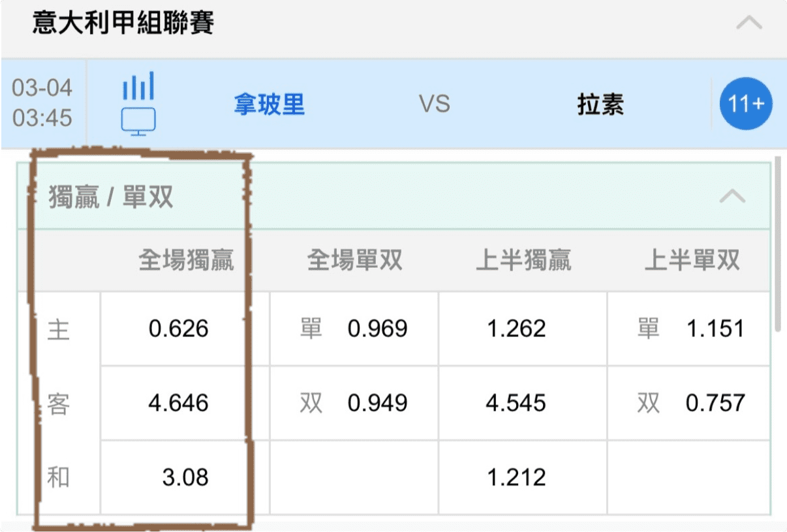Open the match statistics bar chart icon
Image resolution: width=787 pixels, height=532 pixels.
point(138,86)
